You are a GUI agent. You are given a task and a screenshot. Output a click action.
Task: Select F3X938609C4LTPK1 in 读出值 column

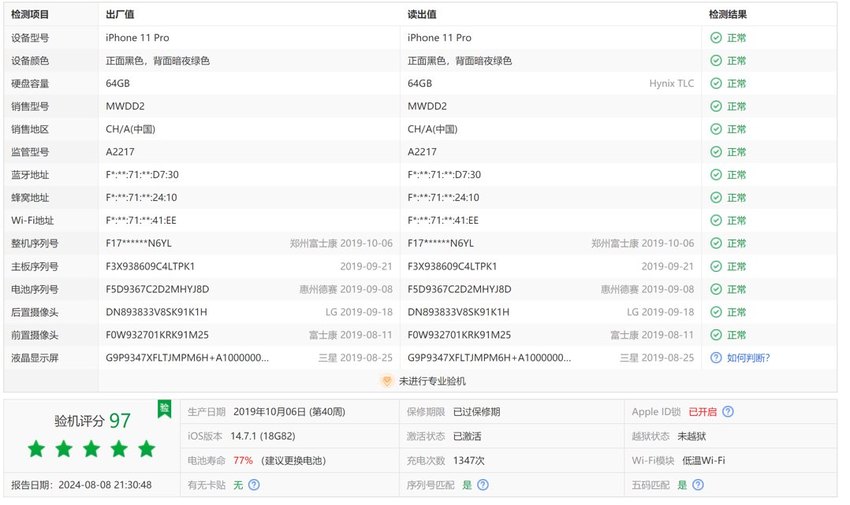tap(452, 266)
